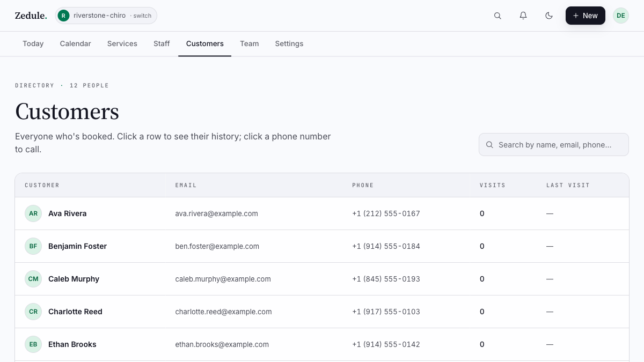Click the Email column header

click(186, 185)
